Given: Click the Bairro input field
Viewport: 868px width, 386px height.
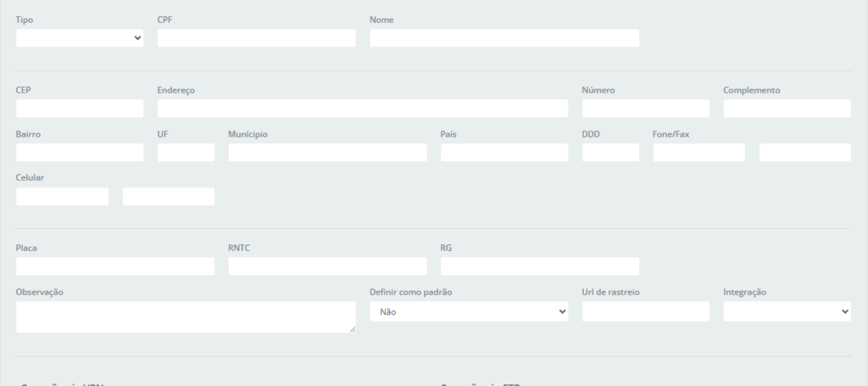Looking at the screenshot, I should point(80,153).
